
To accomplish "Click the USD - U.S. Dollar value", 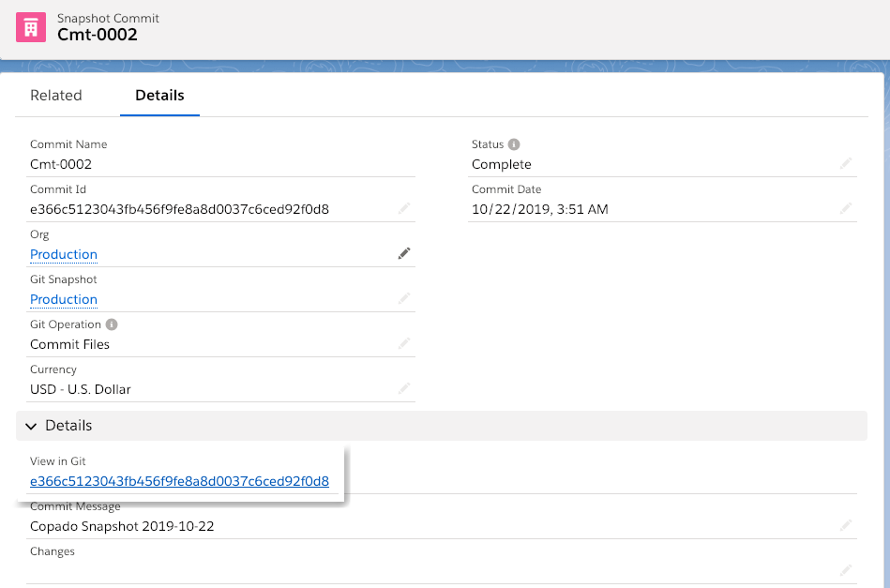I will pos(81,389).
